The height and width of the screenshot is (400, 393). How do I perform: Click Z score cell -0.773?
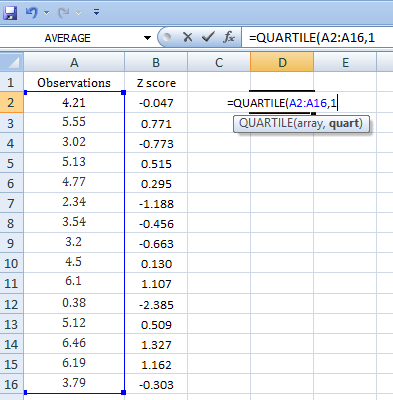156,144
